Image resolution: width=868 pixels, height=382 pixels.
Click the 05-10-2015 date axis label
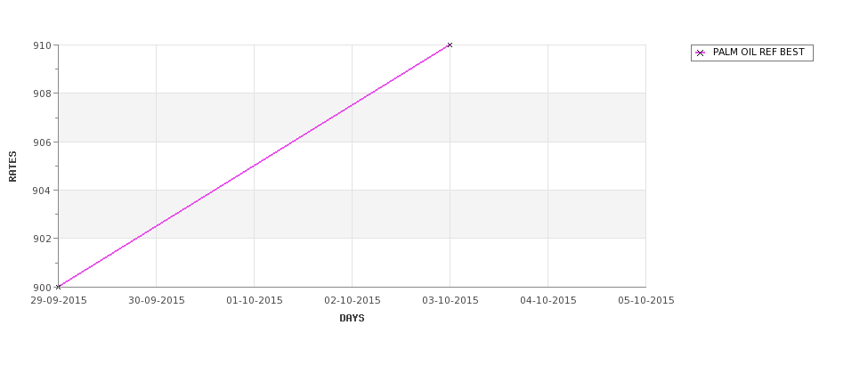click(646, 301)
